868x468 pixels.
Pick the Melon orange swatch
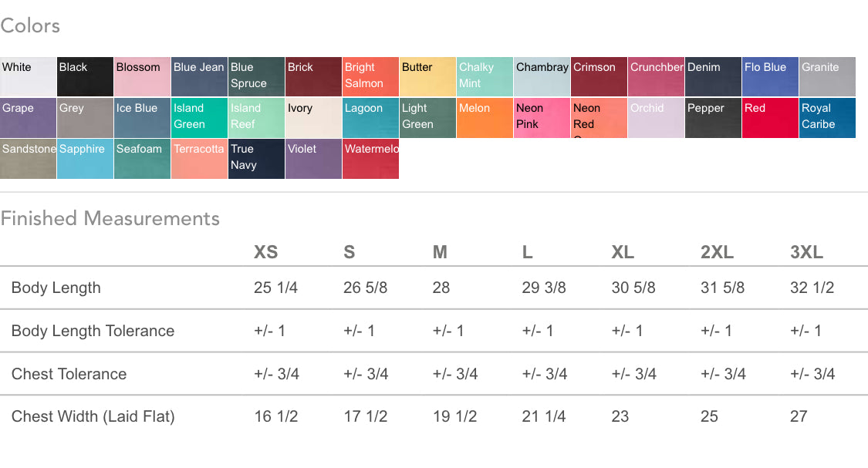coord(485,118)
